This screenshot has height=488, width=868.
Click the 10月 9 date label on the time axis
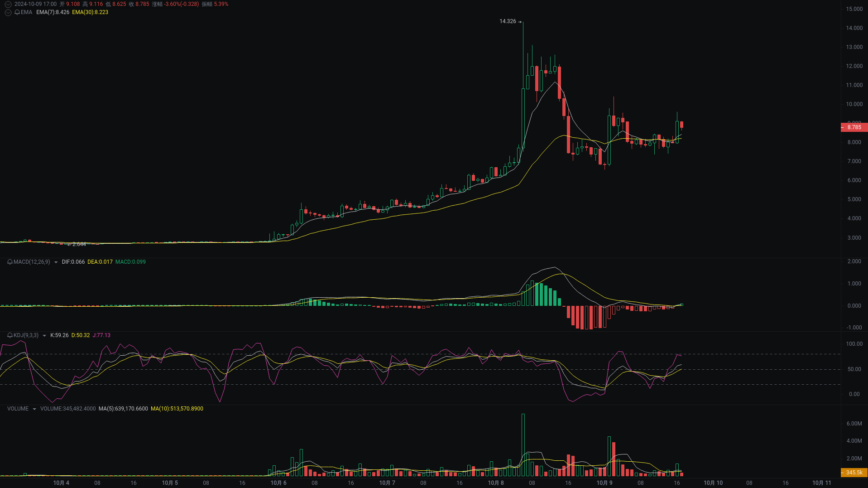click(x=604, y=483)
